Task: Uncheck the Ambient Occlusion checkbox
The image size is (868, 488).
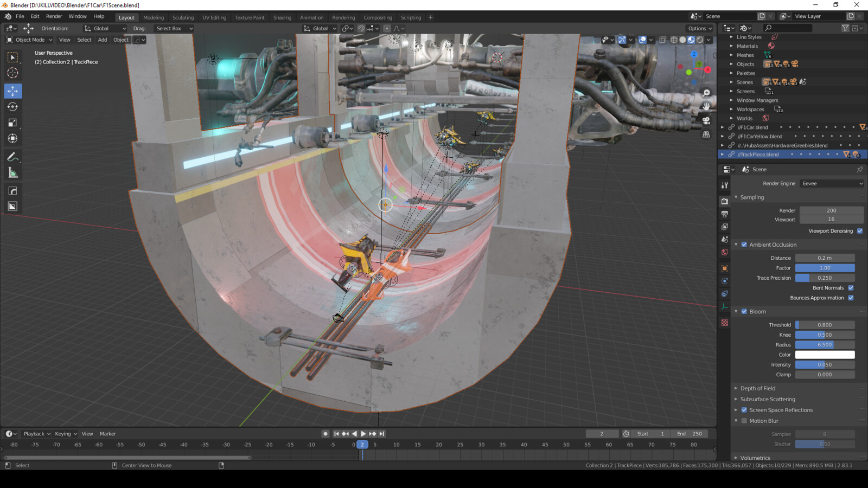Action: (x=744, y=245)
